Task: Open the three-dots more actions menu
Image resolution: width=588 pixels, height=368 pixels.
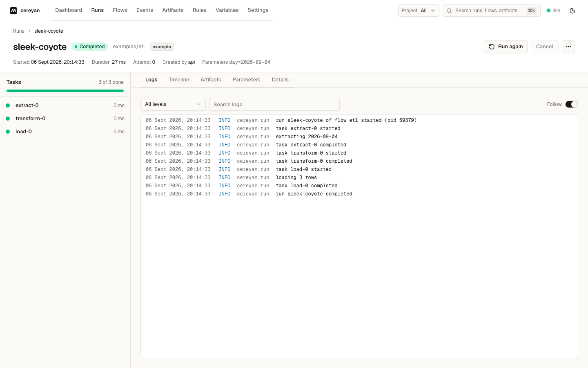Action: (568, 47)
